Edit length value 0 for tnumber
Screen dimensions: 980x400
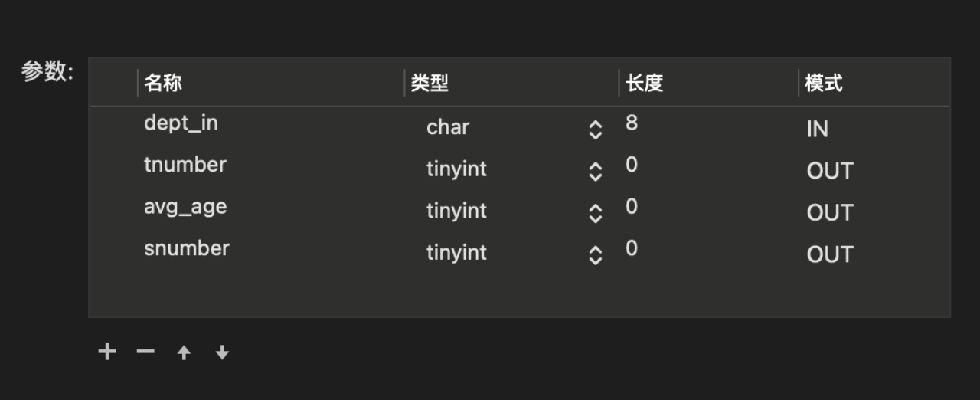[632, 164]
